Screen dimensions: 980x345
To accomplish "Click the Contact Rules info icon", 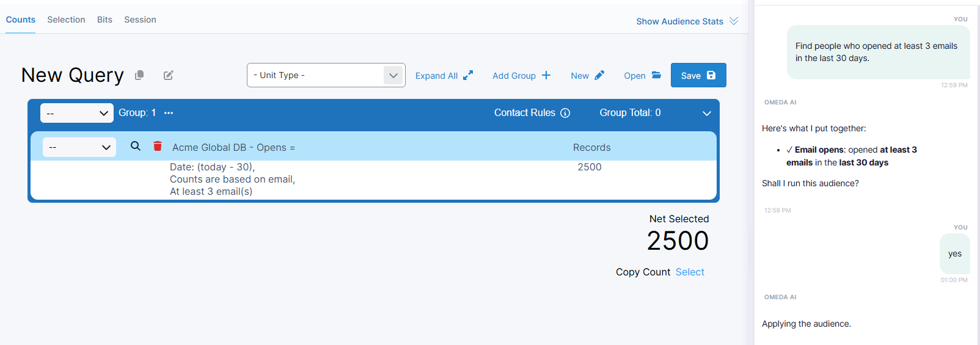I will pos(565,113).
